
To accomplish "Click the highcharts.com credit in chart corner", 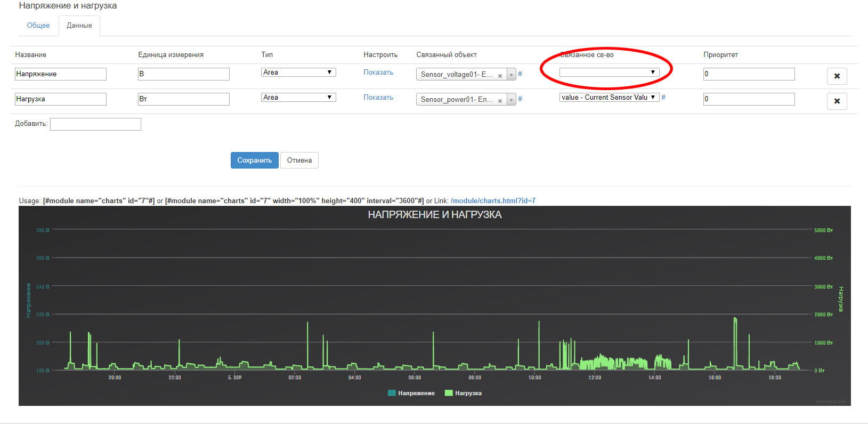I will coord(830,402).
